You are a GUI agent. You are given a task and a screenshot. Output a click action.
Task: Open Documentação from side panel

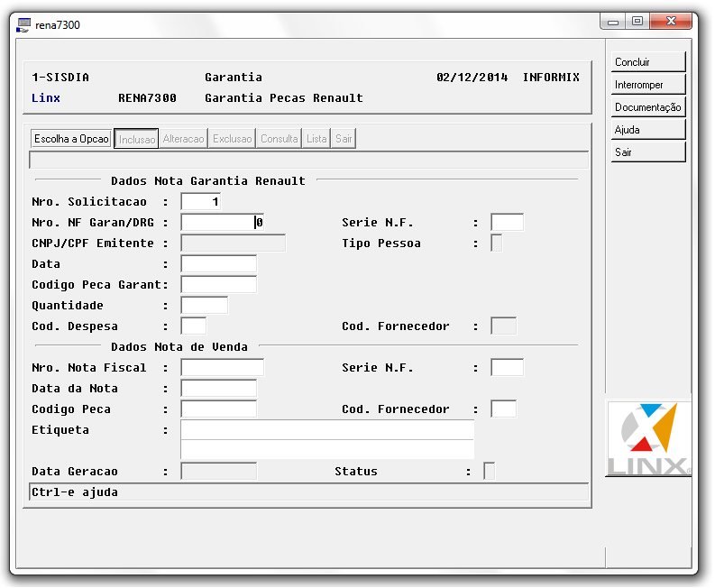[x=648, y=106]
